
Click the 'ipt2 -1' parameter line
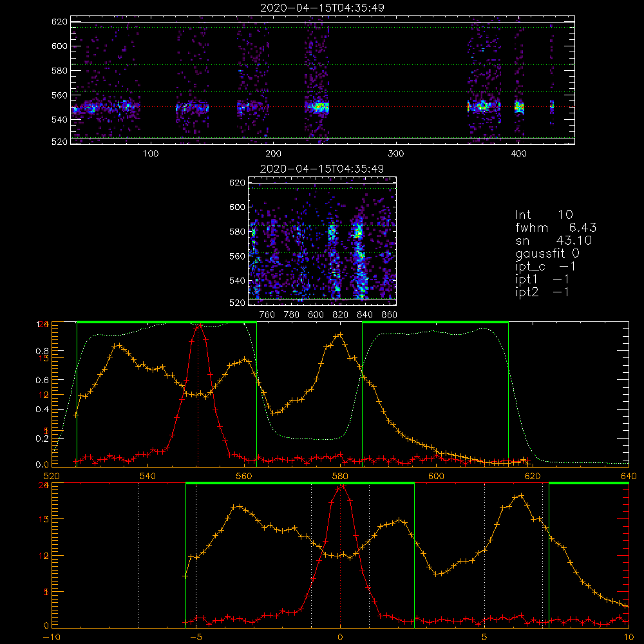click(x=542, y=292)
